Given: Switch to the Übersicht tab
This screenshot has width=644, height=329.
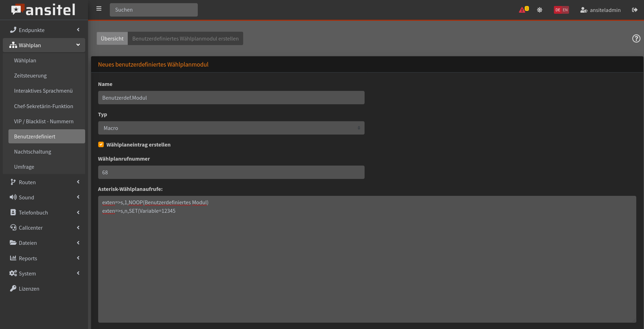Looking at the screenshot, I should (112, 38).
